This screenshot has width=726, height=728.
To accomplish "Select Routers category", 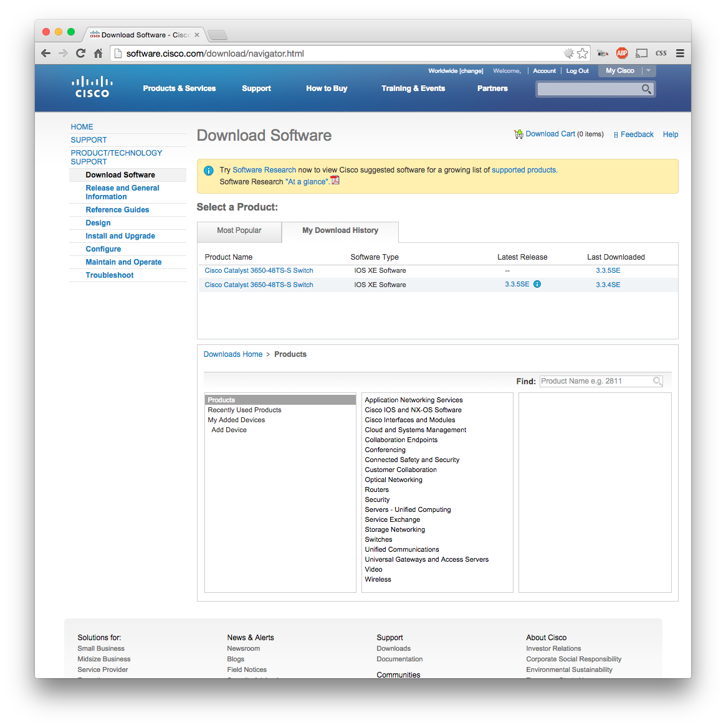I will coord(376,490).
